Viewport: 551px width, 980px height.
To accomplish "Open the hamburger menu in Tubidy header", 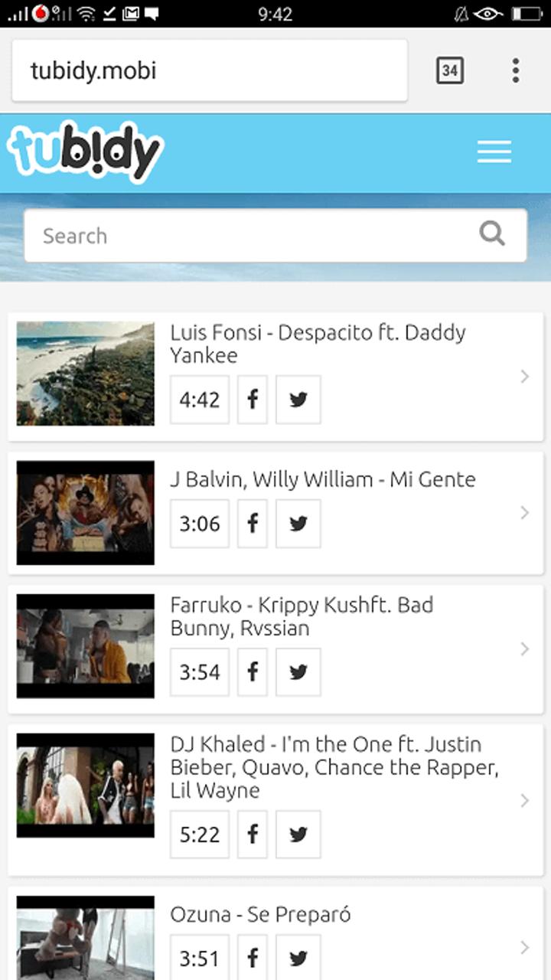I will coord(494,152).
